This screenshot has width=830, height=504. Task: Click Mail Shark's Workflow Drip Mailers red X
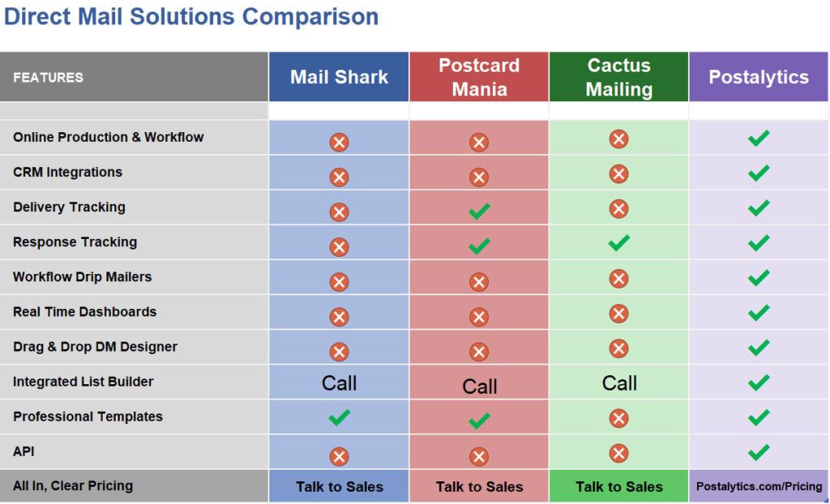coord(339,282)
